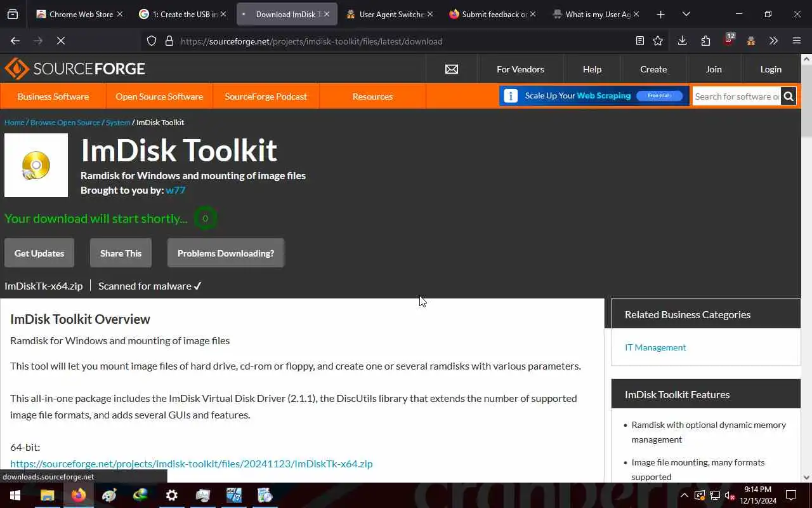This screenshot has height=508, width=812.
Task: Open Settings gear in taskbar
Action: (x=172, y=495)
